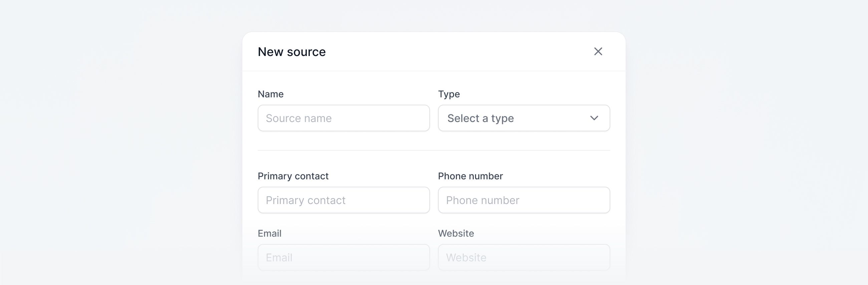Click the Type field label
868x285 pixels.
[x=449, y=94]
